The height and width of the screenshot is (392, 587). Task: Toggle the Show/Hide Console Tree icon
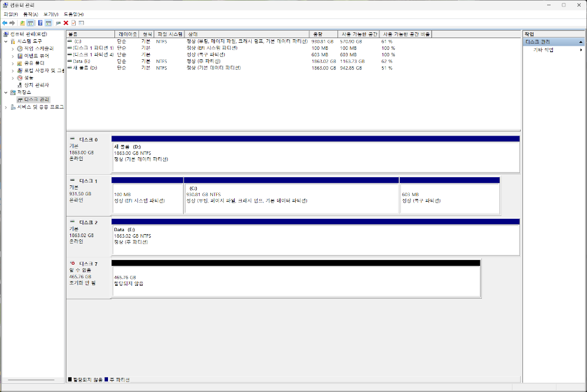point(31,23)
